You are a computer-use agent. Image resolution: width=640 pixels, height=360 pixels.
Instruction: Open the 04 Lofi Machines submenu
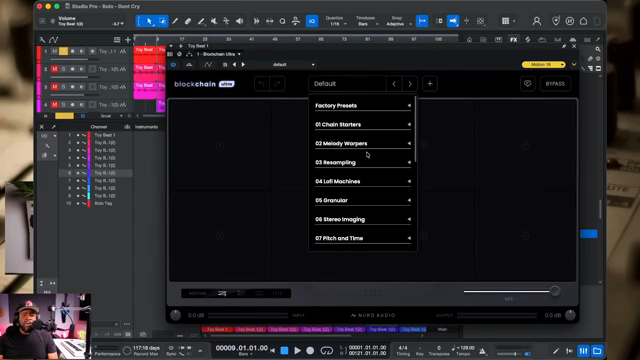pyautogui.click(x=363, y=181)
